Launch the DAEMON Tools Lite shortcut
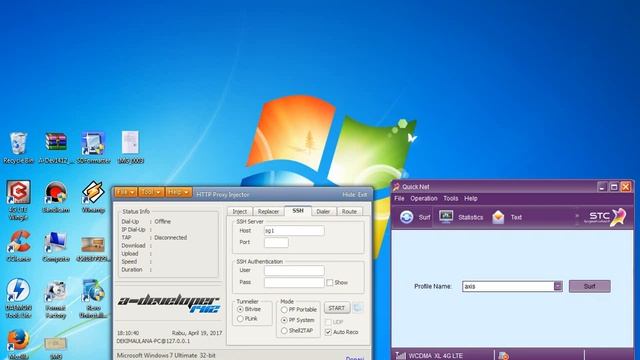 click(18, 290)
